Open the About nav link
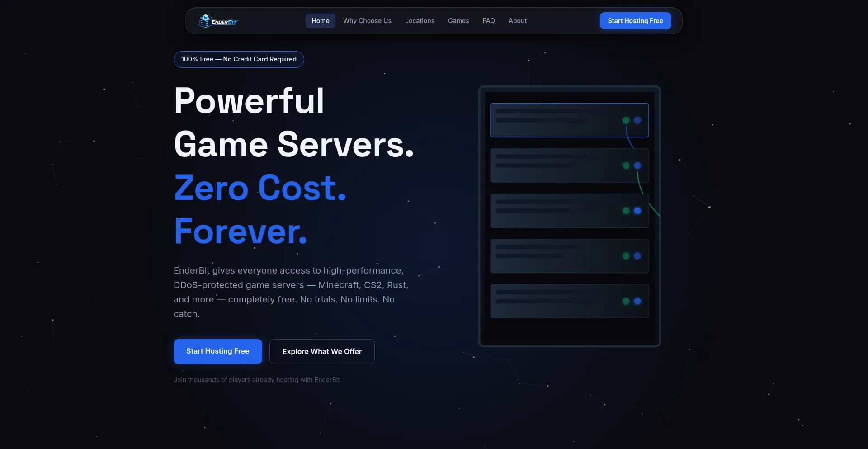Viewport: 868px width, 449px height. click(518, 21)
